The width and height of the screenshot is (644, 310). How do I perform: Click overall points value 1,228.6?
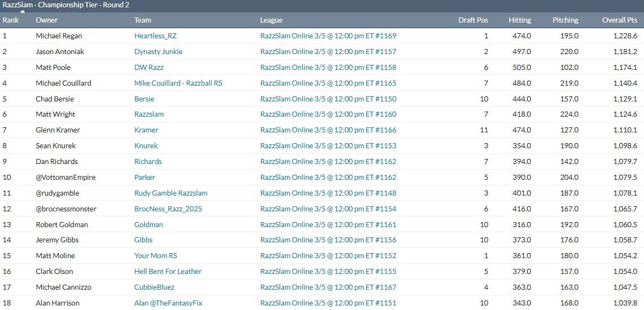click(625, 36)
